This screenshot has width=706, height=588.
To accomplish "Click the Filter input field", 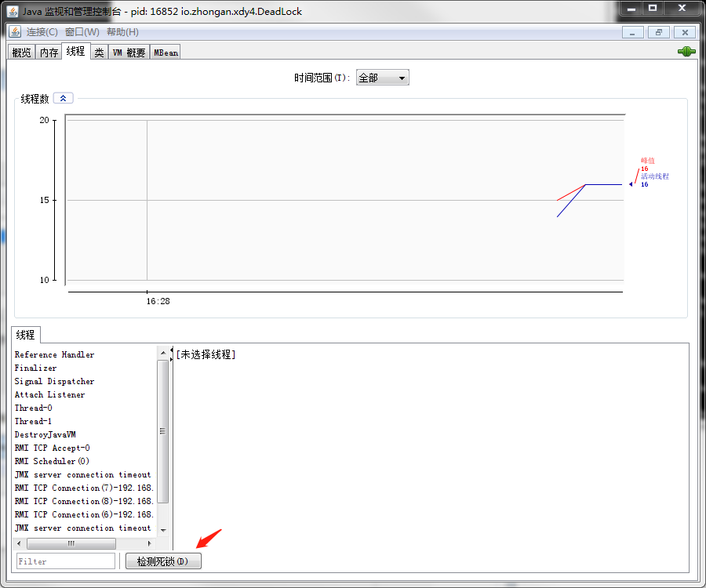I will pyautogui.click(x=66, y=561).
